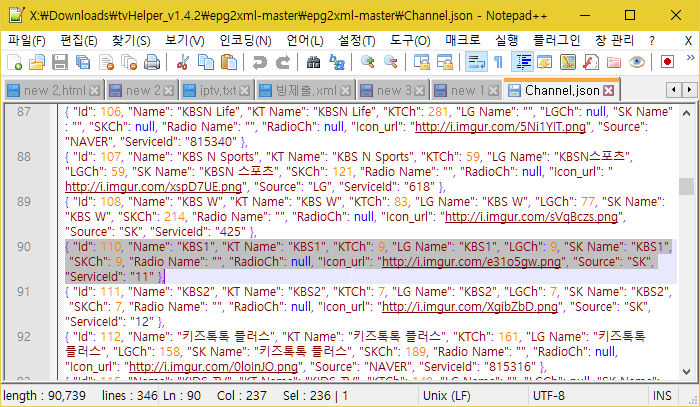Expand the toolbar overflow chevron

(x=691, y=57)
